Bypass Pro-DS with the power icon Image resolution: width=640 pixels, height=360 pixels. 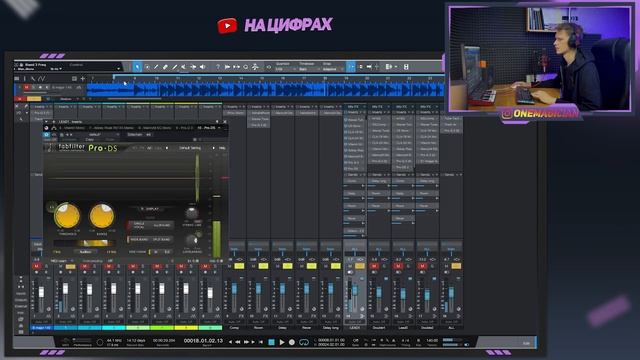click(x=47, y=134)
